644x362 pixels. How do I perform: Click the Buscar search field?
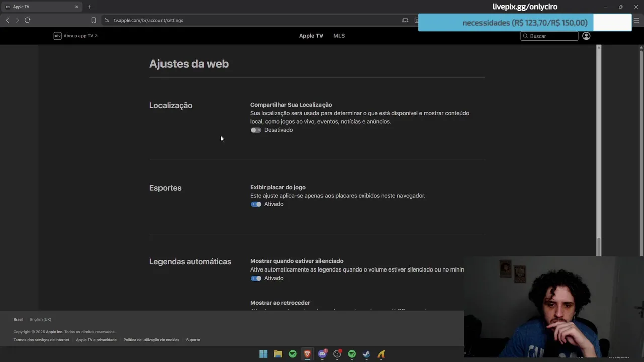549,36
